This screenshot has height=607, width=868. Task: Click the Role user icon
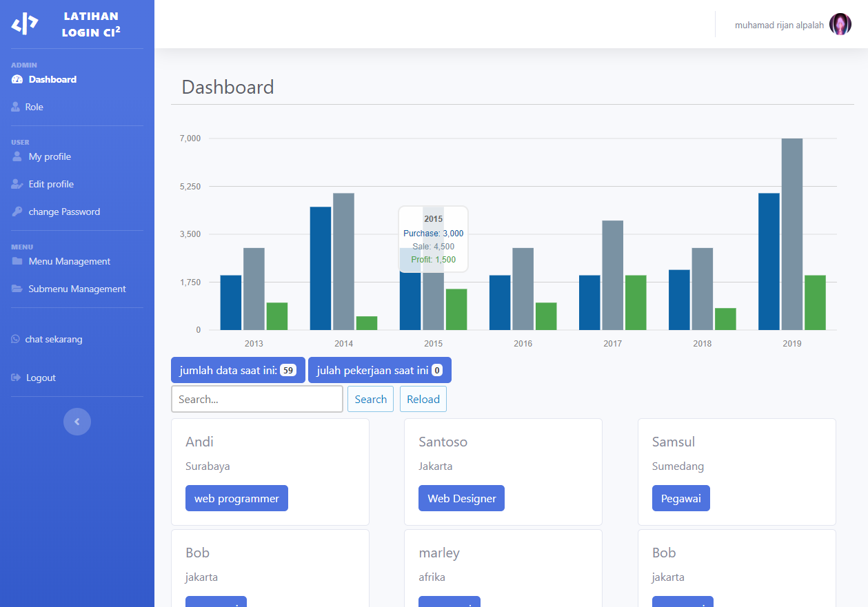click(15, 107)
